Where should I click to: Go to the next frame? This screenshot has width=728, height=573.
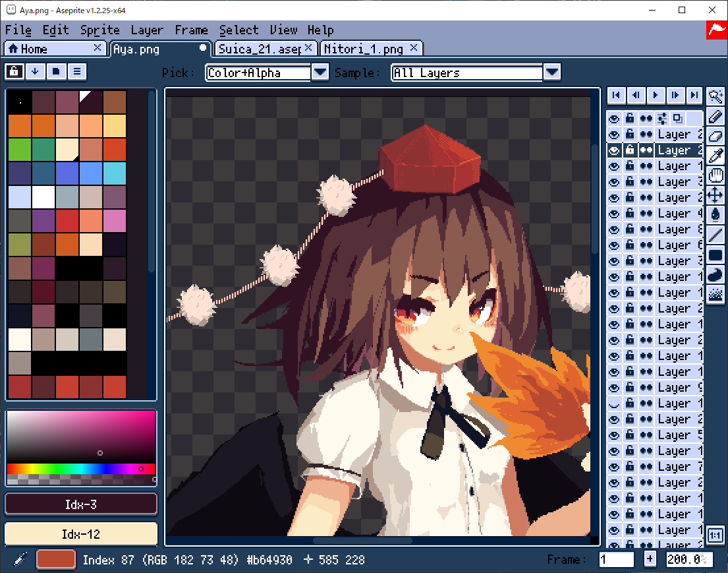[675, 95]
